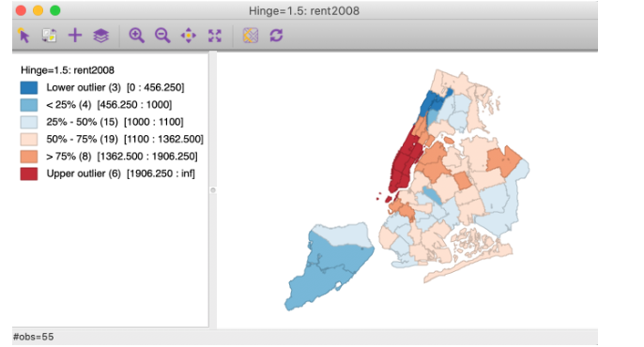Select the pan map tool
The height and width of the screenshot is (347, 644).
click(x=189, y=36)
